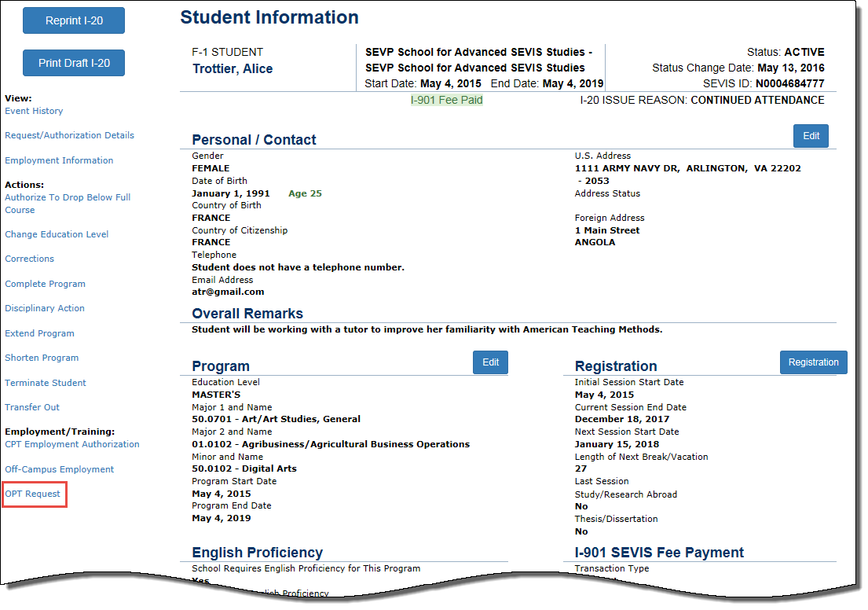The height and width of the screenshot is (610, 868).
Task: Edit the Program section
Action: pyautogui.click(x=490, y=362)
